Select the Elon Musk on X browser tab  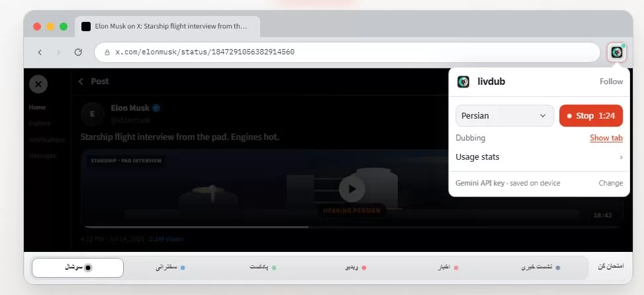[x=167, y=27]
